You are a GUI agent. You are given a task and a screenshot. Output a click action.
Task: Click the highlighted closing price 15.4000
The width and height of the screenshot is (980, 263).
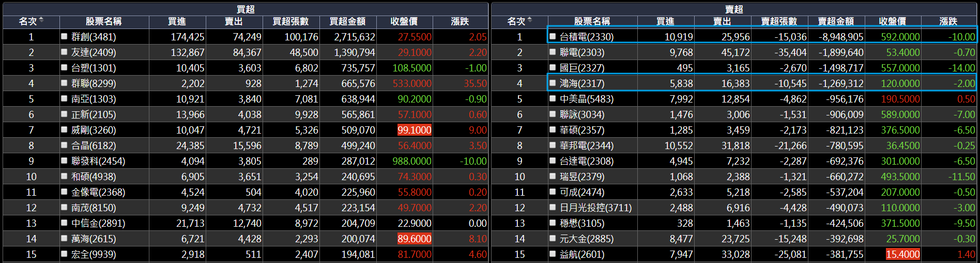[x=903, y=254]
